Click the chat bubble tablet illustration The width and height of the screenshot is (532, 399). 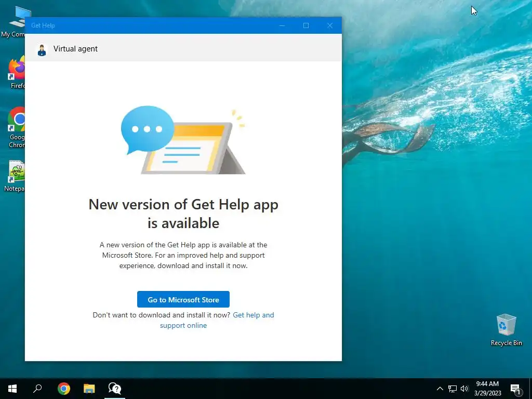pos(183,140)
